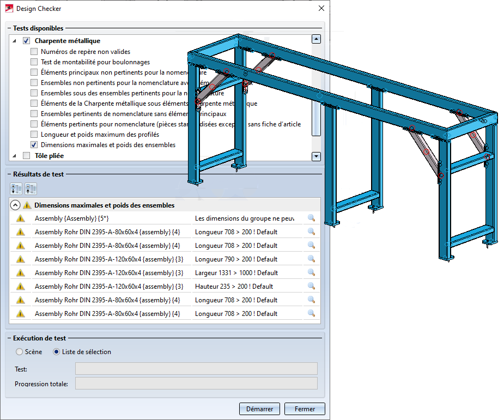The height and width of the screenshot is (420, 504).
Task: Select the Scène radio option
Action: point(20,352)
